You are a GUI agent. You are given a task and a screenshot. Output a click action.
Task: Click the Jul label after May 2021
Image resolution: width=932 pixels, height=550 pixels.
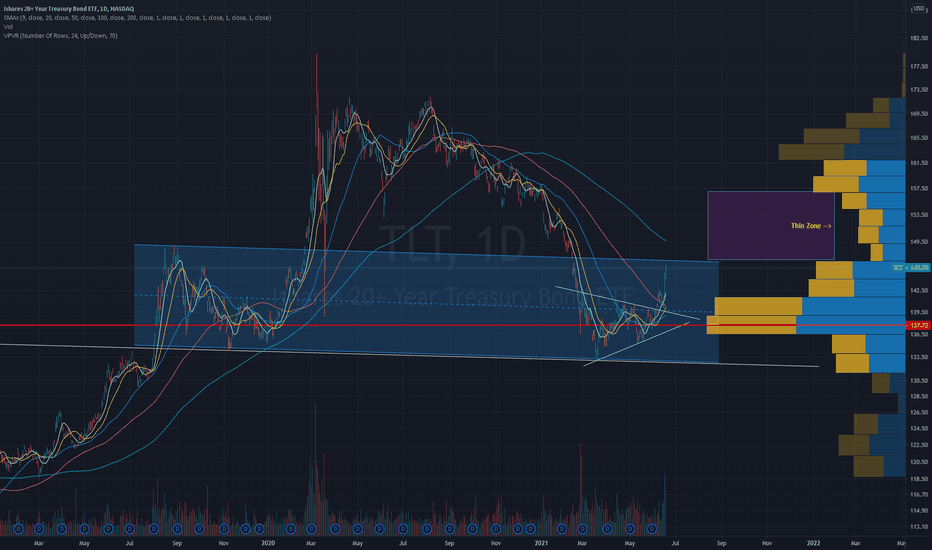pos(675,543)
